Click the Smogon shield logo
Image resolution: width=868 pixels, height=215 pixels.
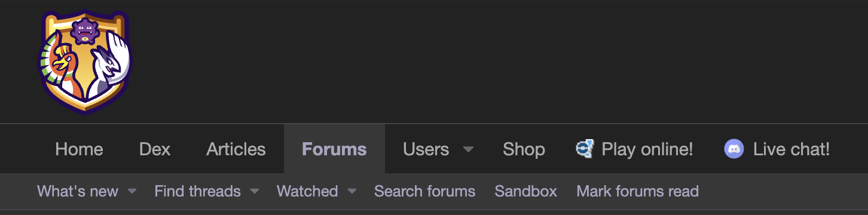(85, 62)
